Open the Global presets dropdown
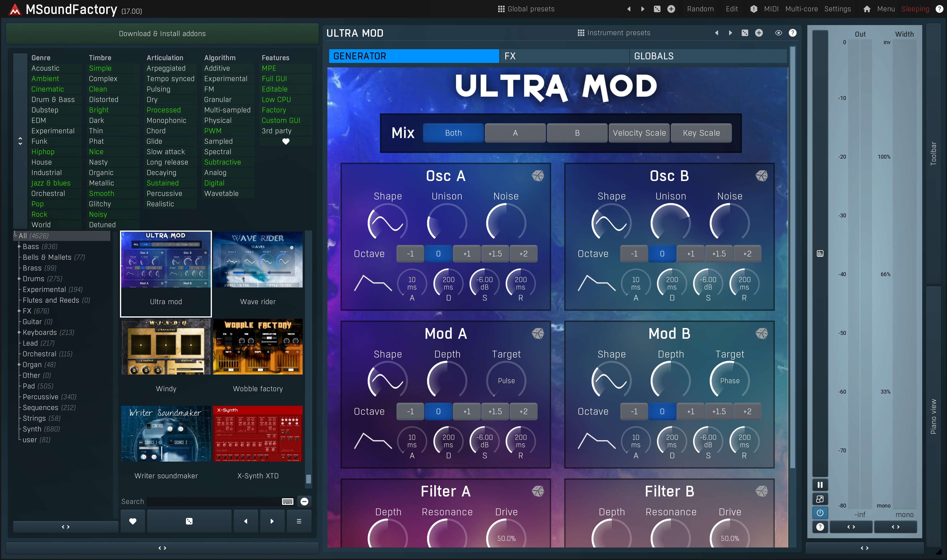The width and height of the screenshot is (947, 560). [526, 9]
